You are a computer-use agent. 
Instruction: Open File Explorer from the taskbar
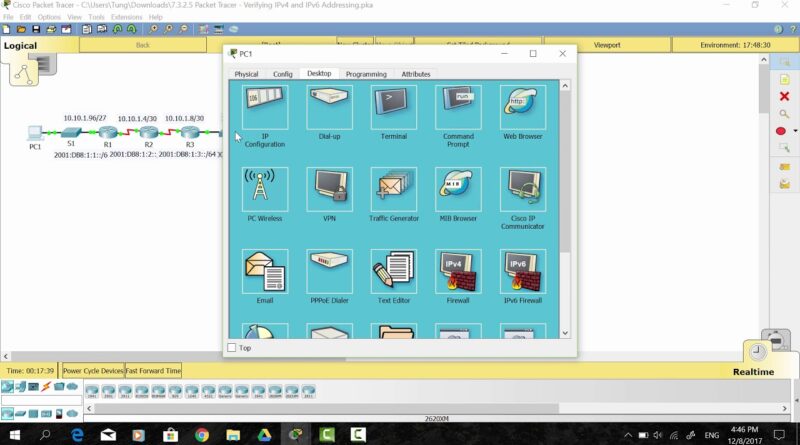[233, 435]
